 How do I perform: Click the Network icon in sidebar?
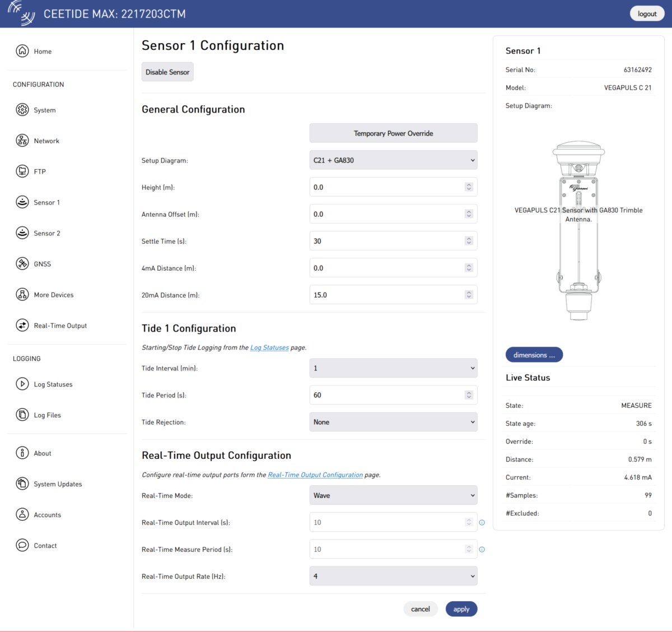(22, 141)
